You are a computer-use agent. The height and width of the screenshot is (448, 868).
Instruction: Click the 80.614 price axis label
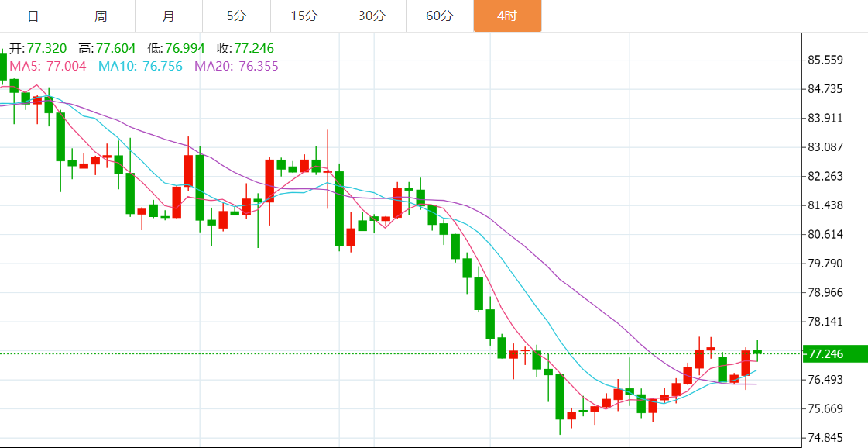pyautogui.click(x=825, y=235)
